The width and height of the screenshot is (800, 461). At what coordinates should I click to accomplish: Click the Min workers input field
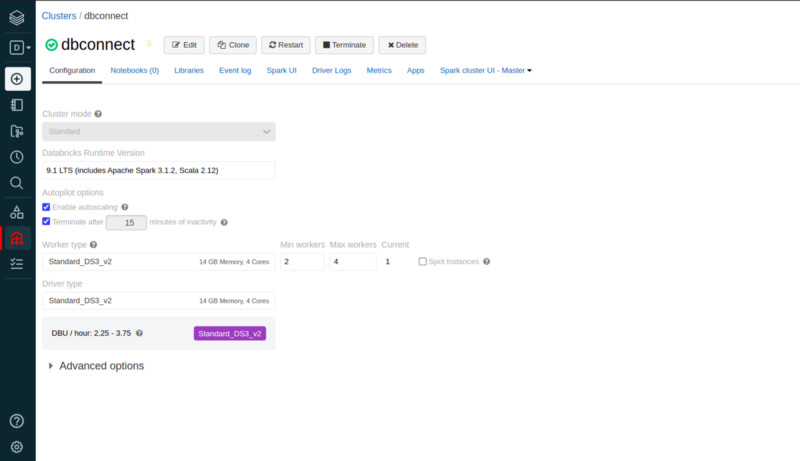[x=302, y=262]
